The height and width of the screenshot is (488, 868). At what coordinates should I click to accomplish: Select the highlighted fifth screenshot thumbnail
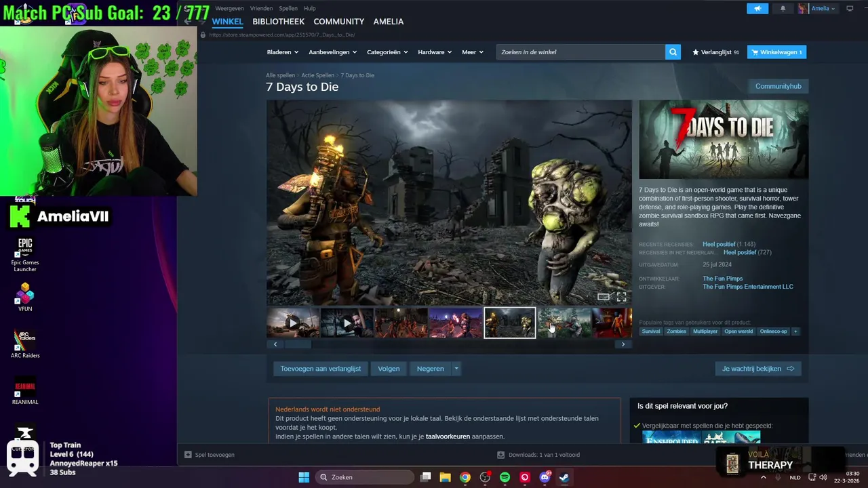point(510,323)
